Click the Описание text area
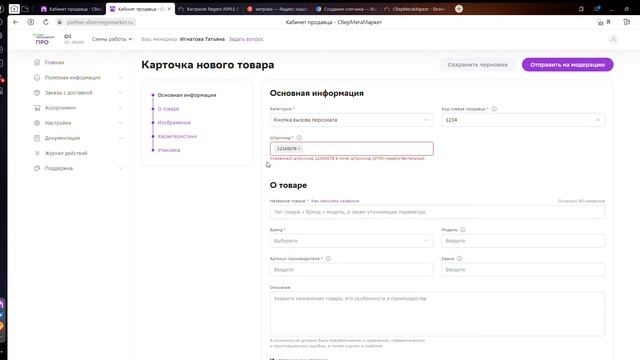Image resolution: width=640 pixels, height=360 pixels. point(437,314)
